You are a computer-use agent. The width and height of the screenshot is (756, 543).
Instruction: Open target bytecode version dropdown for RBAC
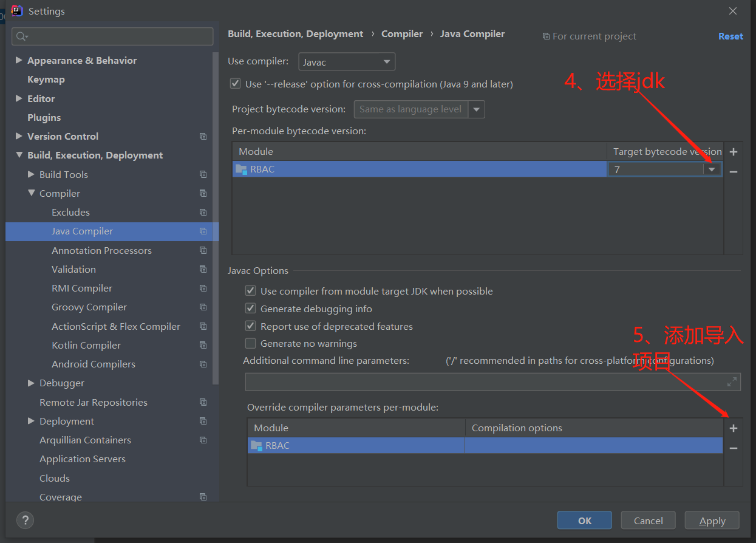[712, 169]
